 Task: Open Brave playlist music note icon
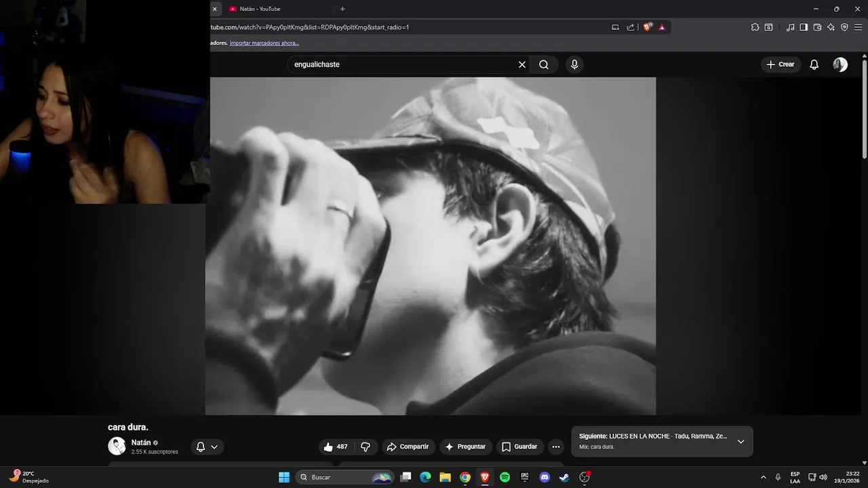pos(790,27)
